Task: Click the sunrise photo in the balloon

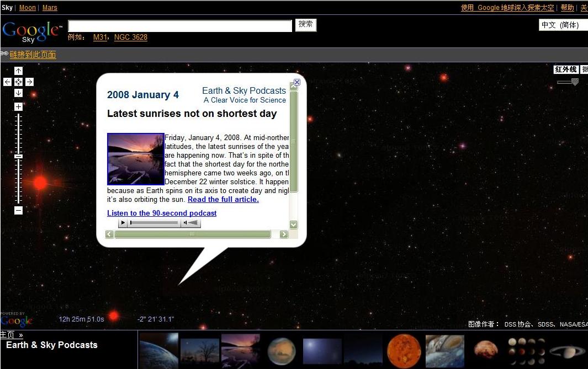Action: [136, 159]
